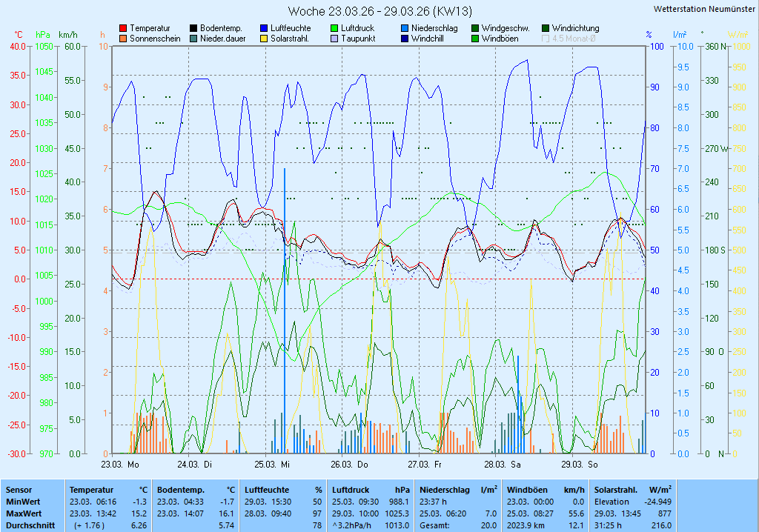Click the Windgeschw. legend square
Viewport: 759px width, 532px height.
(x=475, y=28)
